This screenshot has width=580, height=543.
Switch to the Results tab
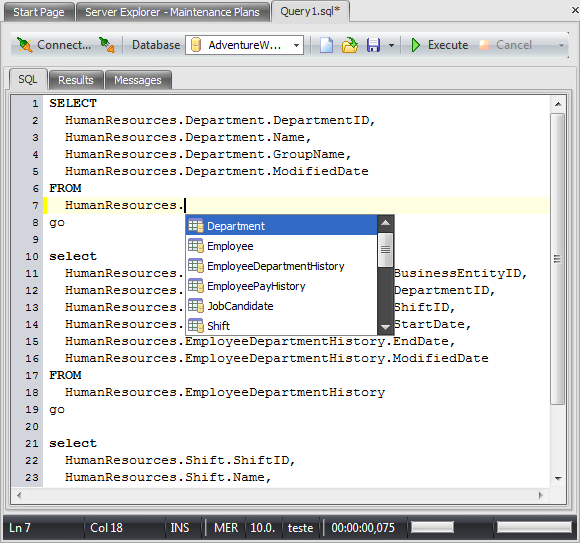76,80
